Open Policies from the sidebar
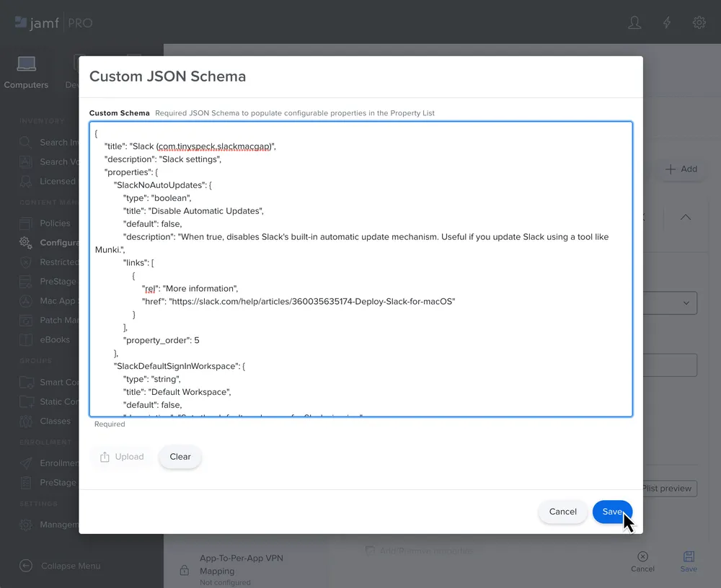 click(x=55, y=223)
